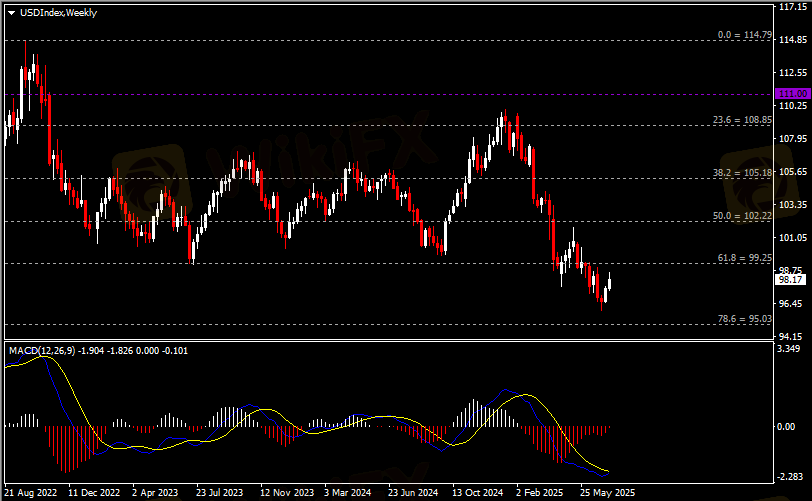The image size is (812, 501).
Task: Click the Fibonacci label 50.0 = 102.22
Action: [742, 216]
